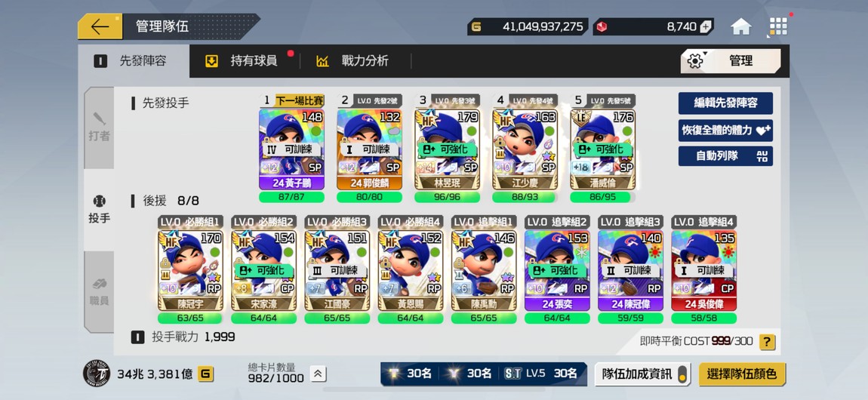Expand the card count chevron button
This screenshot has width=868, height=400.
coord(318,374)
